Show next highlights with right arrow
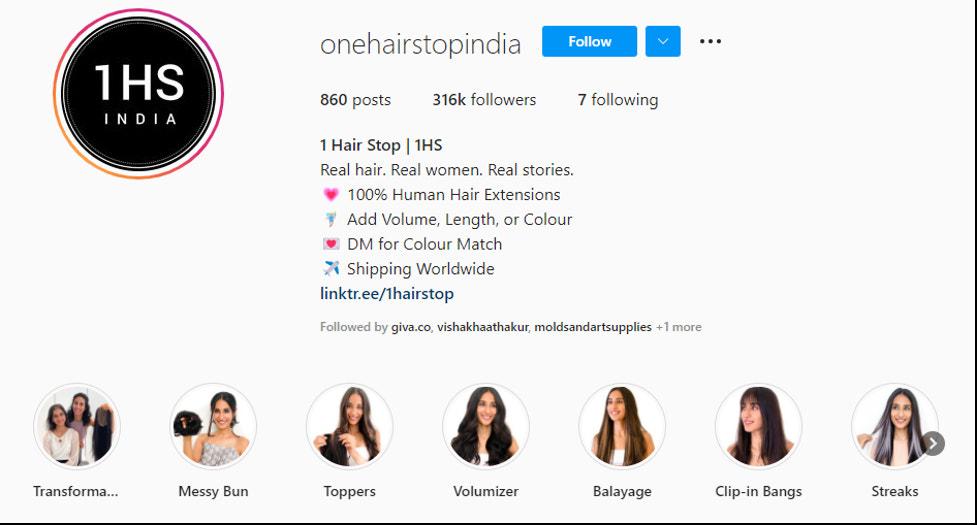Image resolution: width=977 pixels, height=525 pixels. pos(933,443)
